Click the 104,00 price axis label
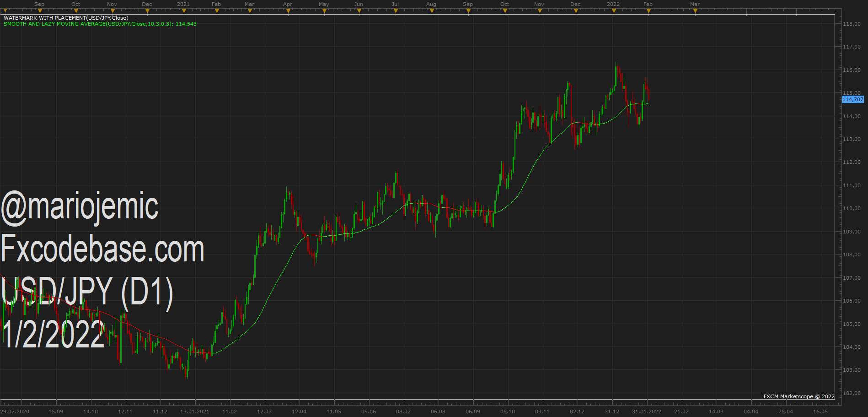Viewport: 868px width, 417px height. point(852,347)
